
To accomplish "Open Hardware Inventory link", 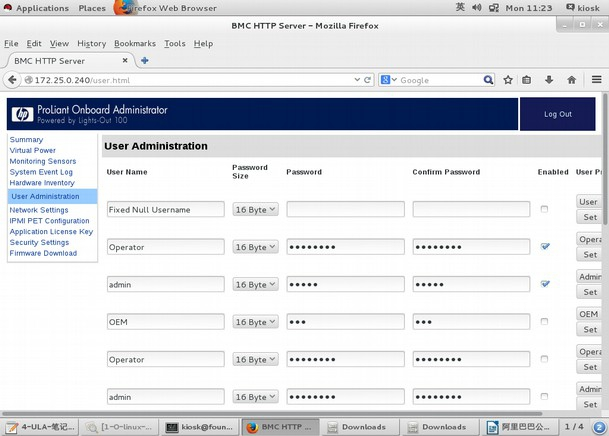I will (x=42, y=183).
